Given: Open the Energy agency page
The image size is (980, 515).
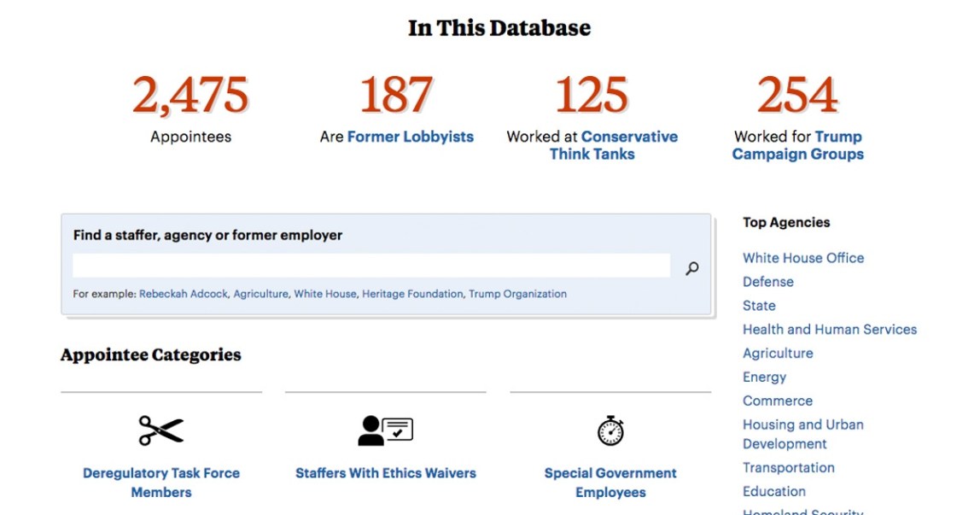Looking at the screenshot, I should [765, 377].
